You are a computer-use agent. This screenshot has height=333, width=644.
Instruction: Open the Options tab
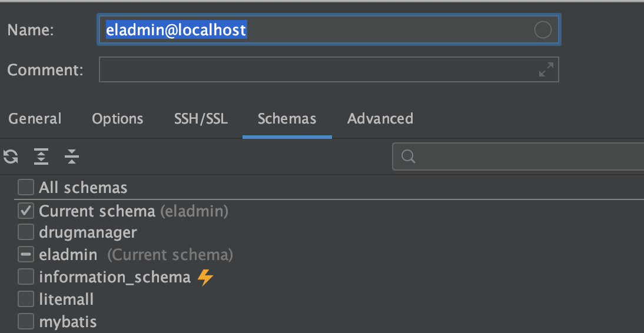(x=118, y=119)
